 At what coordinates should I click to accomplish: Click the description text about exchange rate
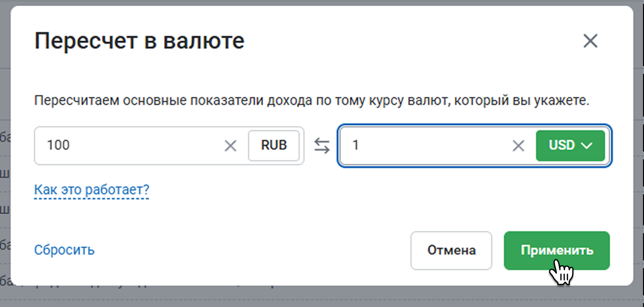click(x=311, y=102)
